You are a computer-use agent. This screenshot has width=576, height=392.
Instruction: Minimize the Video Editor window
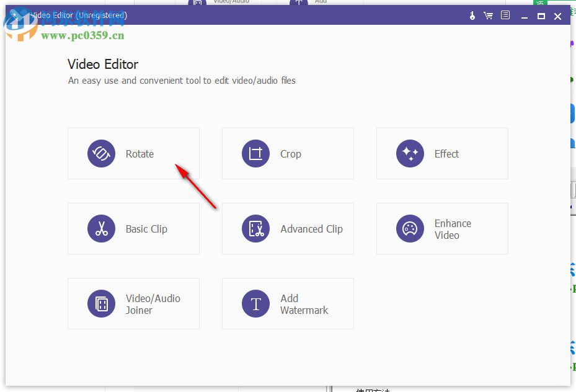point(524,15)
